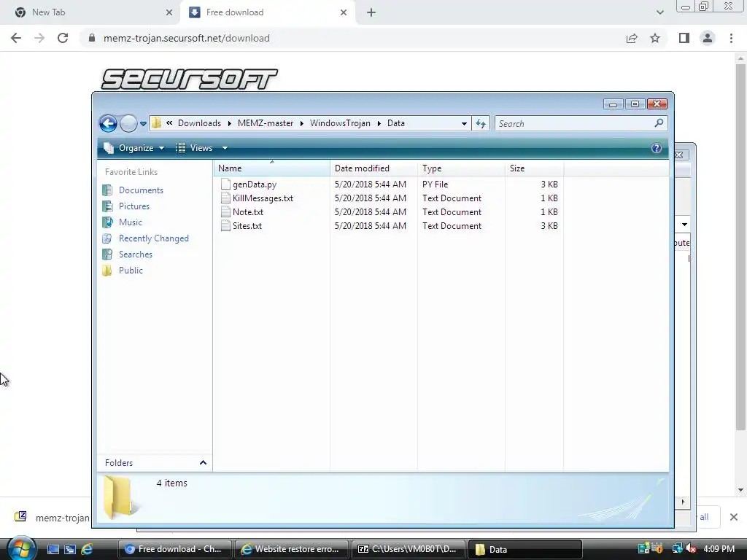Open Pictures in Favorite Links
The height and width of the screenshot is (560, 747).
click(x=134, y=206)
